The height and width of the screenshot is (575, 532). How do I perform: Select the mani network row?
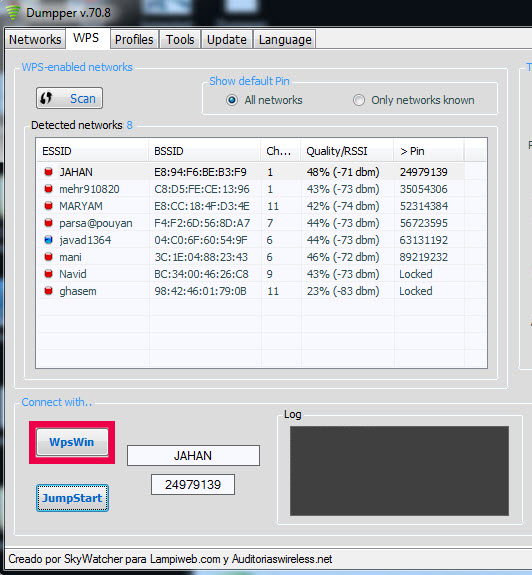251,257
